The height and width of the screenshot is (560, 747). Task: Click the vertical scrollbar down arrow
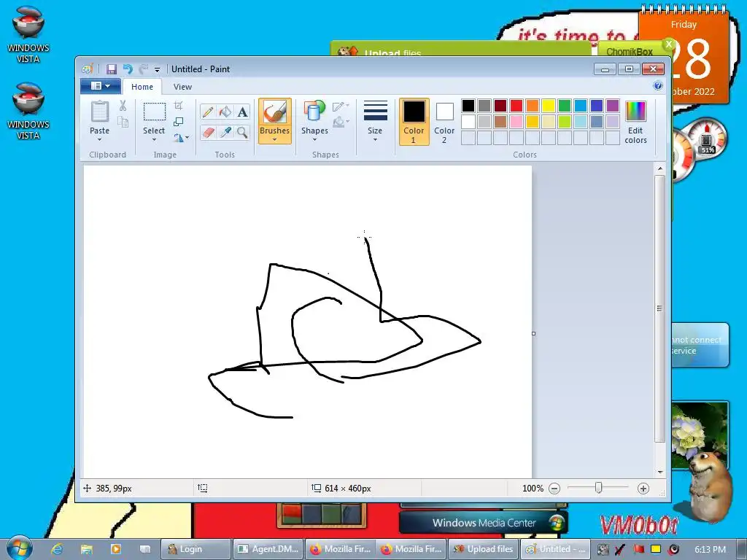(x=659, y=472)
